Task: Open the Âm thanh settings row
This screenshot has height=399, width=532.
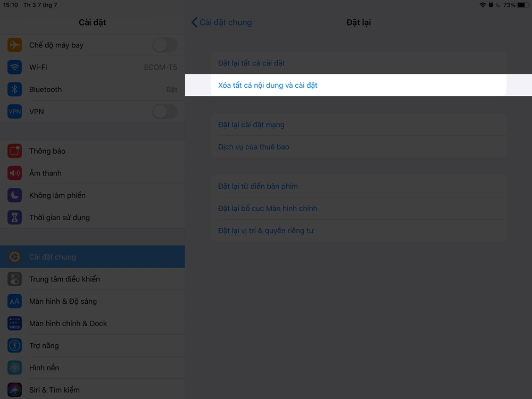Action: click(92, 173)
